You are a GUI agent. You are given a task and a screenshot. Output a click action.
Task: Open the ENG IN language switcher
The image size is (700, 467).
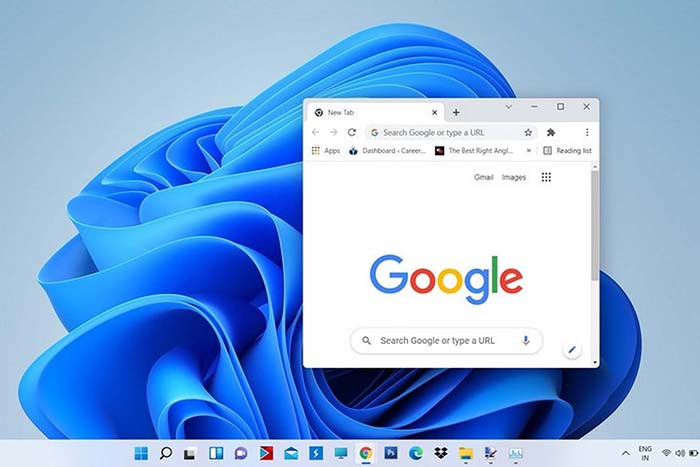click(x=645, y=453)
